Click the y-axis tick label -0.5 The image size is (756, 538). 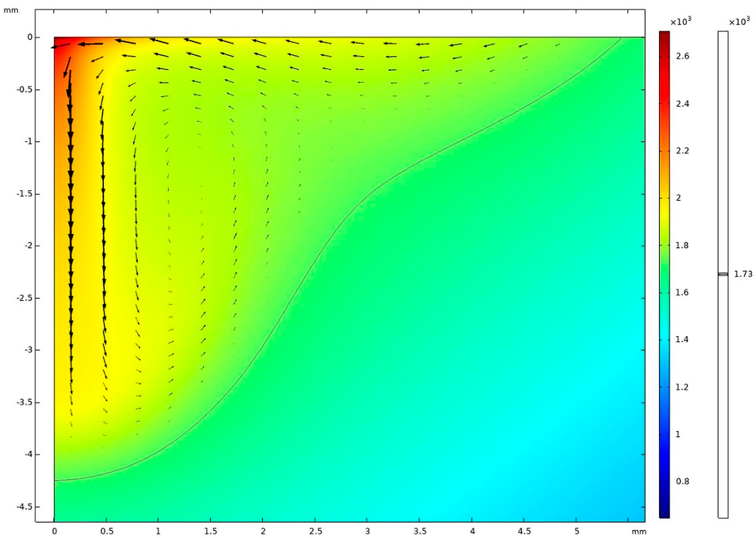[25, 90]
